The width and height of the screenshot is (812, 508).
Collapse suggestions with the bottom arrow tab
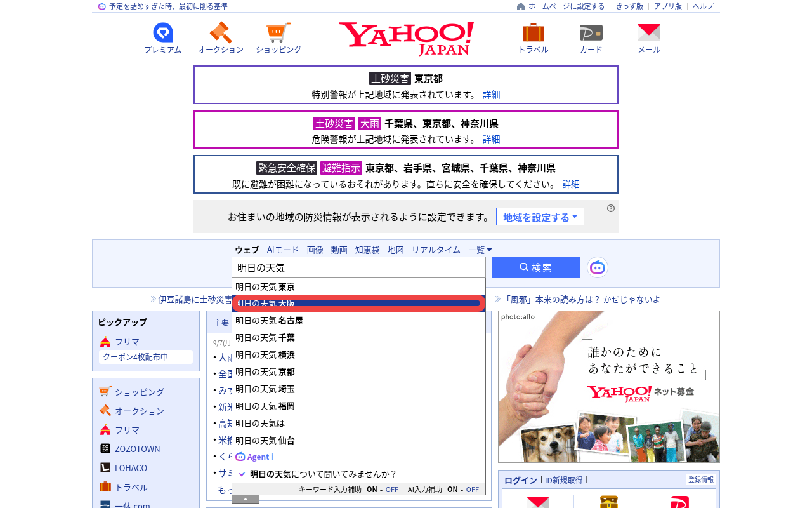point(246,499)
